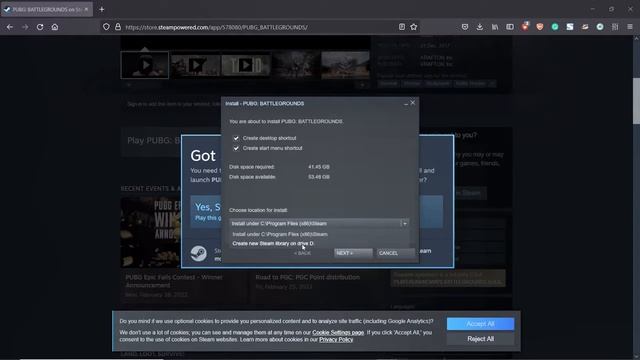The image size is (640, 360).
Task: Click the BACK button in install dialog
Action: 302,253
